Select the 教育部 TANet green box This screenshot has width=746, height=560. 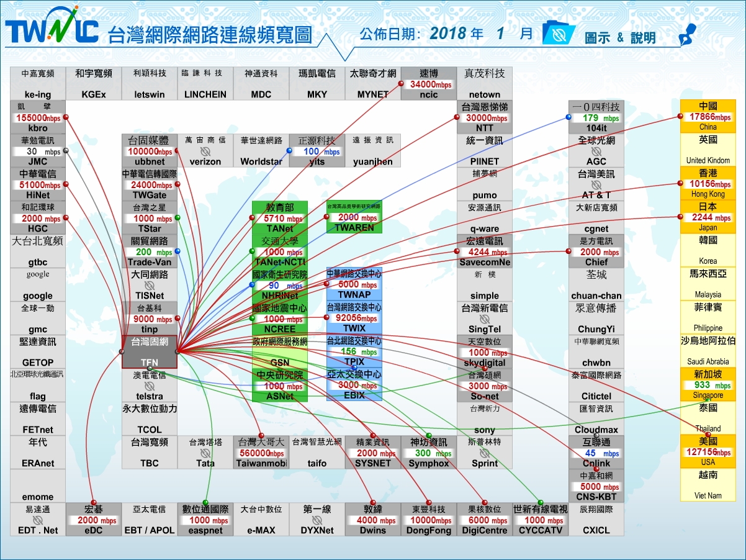pyautogui.click(x=280, y=217)
